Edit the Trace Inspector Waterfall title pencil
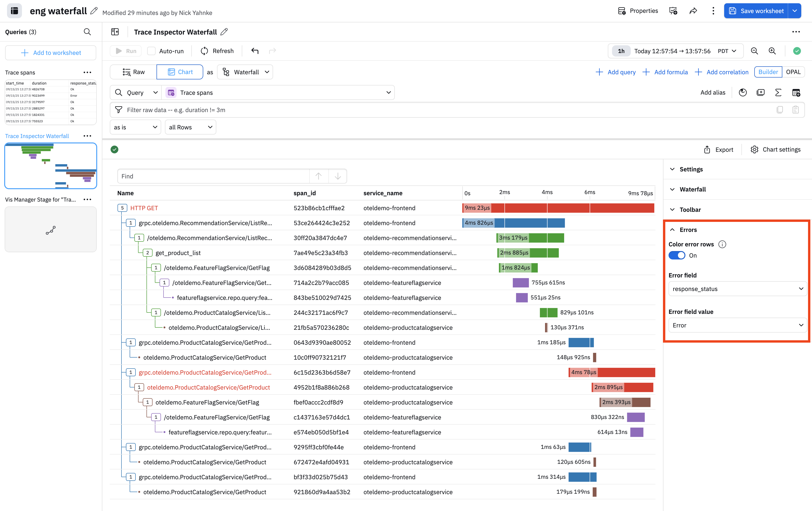Screen dimensions: 812x511 tap(224, 32)
